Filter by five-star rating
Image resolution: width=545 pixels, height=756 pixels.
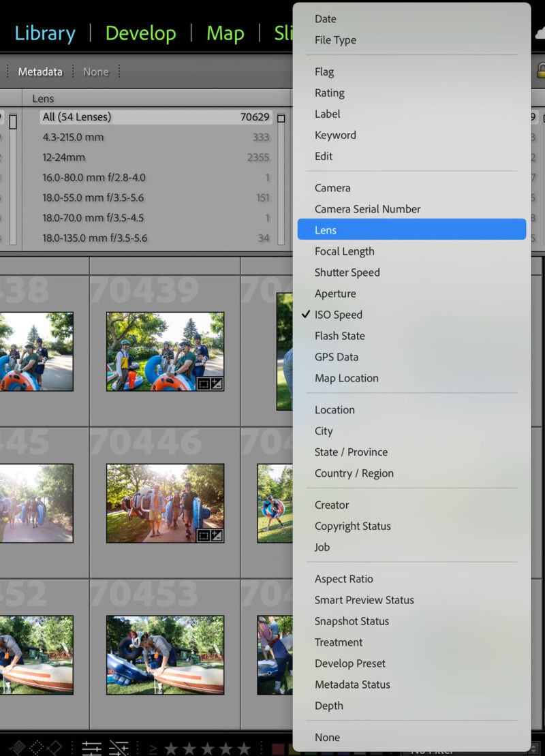click(244, 749)
